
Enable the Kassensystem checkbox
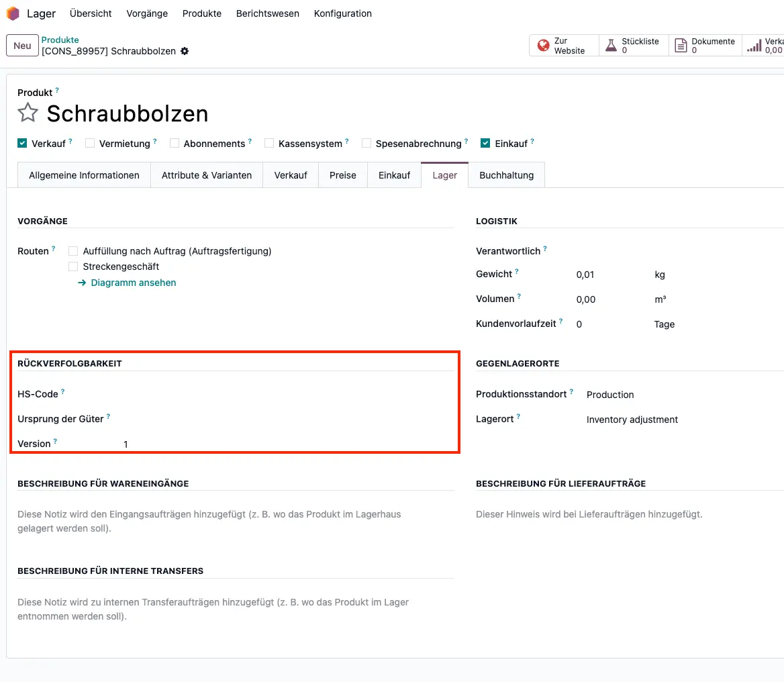tap(268, 142)
